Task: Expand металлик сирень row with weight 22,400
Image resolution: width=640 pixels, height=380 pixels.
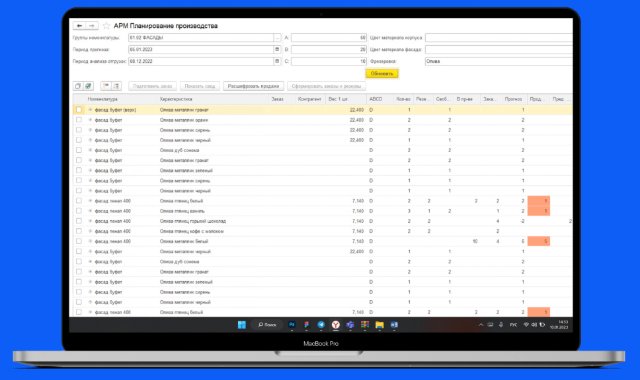Action: (x=90, y=130)
